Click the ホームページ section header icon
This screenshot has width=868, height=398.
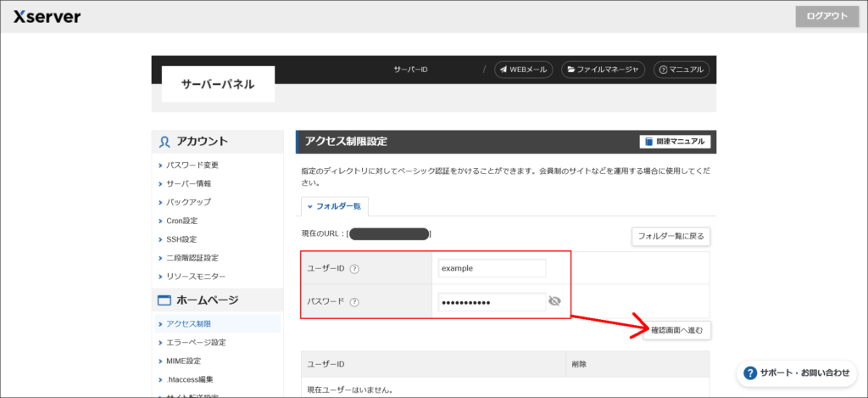[164, 301]
